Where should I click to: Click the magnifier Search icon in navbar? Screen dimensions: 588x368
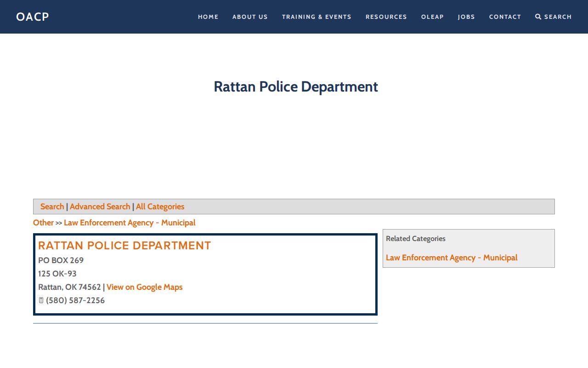(x=538, y=17)
